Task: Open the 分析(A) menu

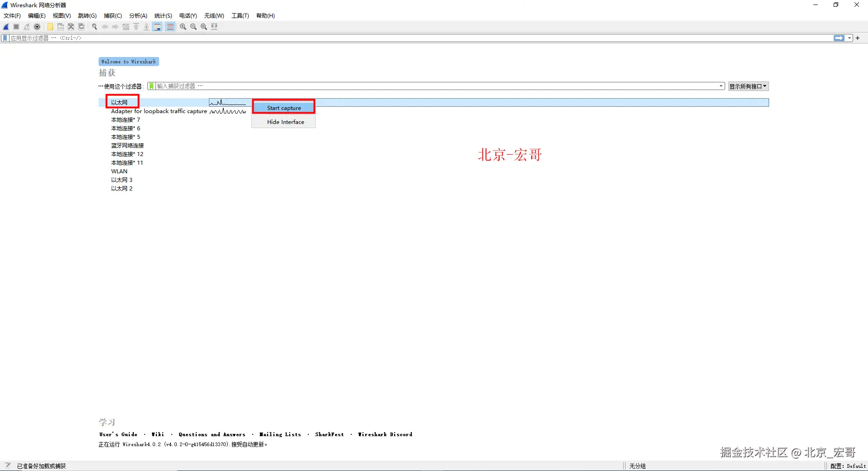Action: tap(138, 16)
